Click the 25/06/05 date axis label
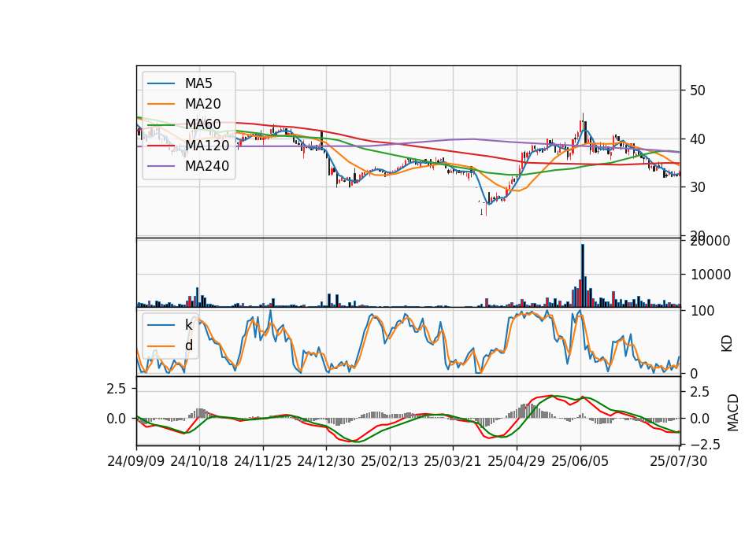Viewport: 756px width, 543px height. pyautogui.click(x=580, y=461)
